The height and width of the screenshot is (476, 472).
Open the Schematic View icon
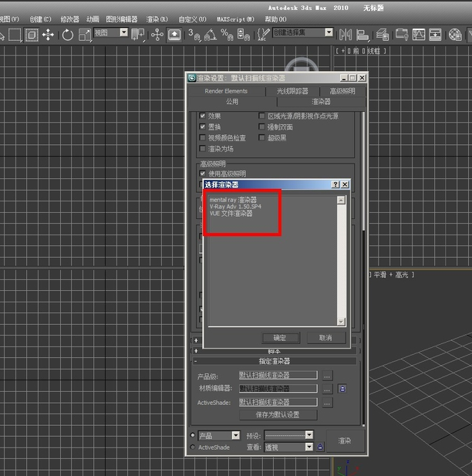point(435,35)
